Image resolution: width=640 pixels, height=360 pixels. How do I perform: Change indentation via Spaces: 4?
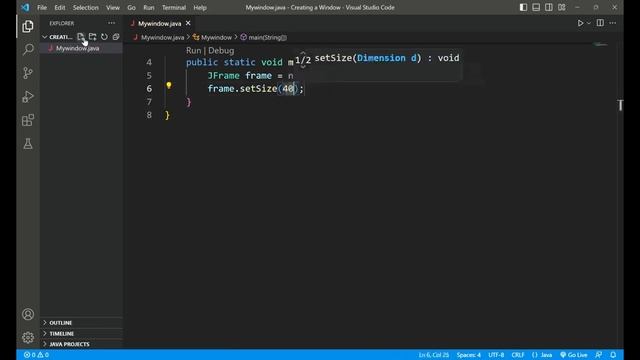[x=469, y=355]
